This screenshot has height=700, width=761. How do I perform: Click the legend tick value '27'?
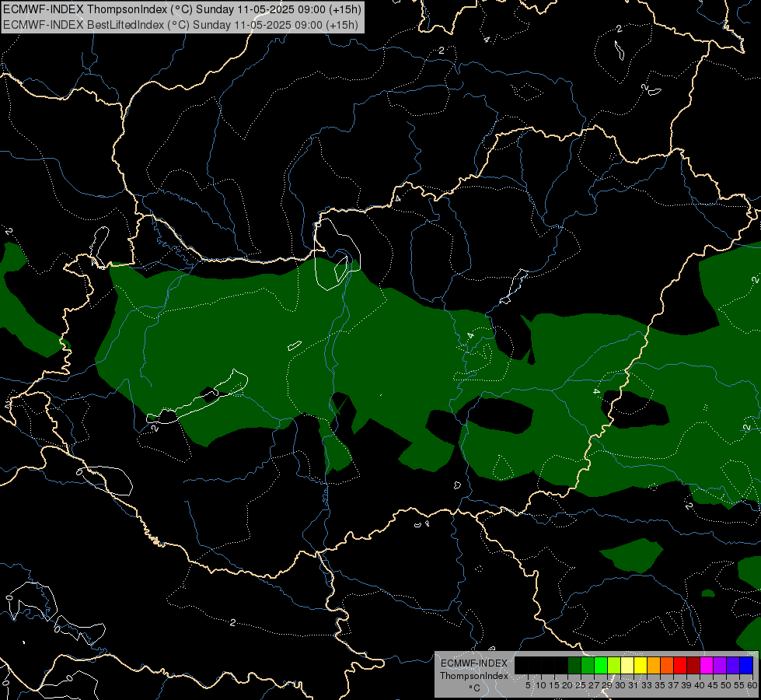pos(594,685)
